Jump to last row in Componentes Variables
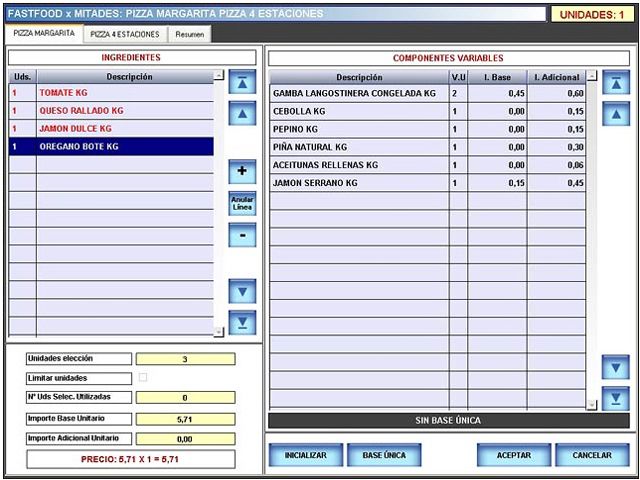Screen dimensions: 640x480 click(x=616, y=399)
